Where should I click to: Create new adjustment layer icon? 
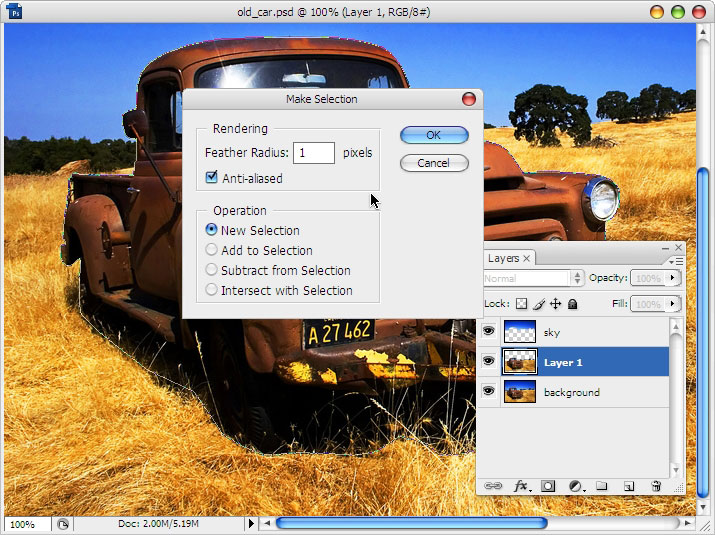576,487
